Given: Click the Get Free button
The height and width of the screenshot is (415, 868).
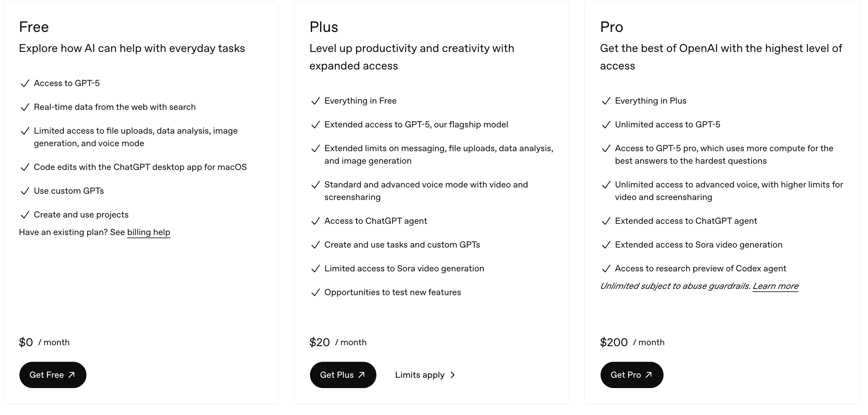Looking at the screenshot, I should (53, 375).
